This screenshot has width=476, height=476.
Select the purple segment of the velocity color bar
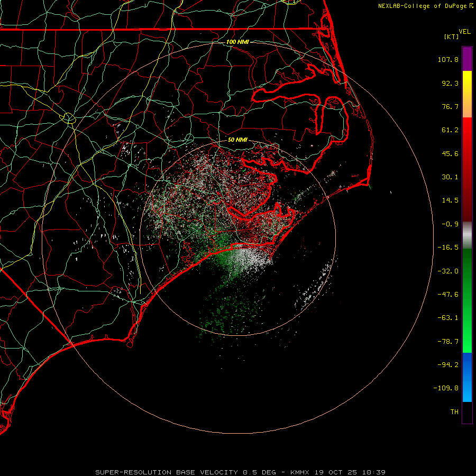(x=467, y=59)
